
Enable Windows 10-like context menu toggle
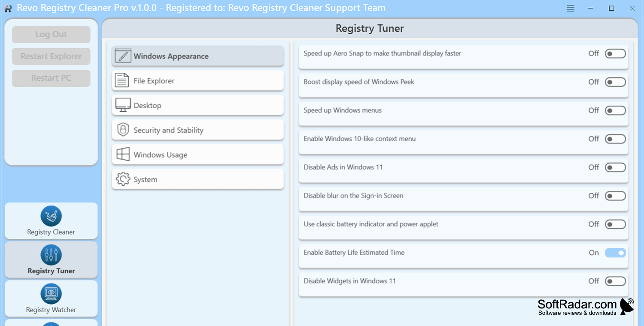pyautogui.click(x=615, y=139)
